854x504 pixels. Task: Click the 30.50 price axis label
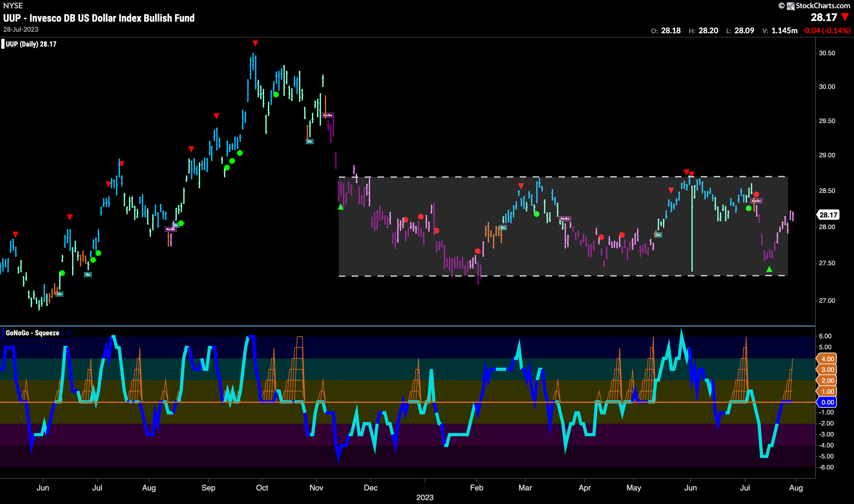[827, 53]
